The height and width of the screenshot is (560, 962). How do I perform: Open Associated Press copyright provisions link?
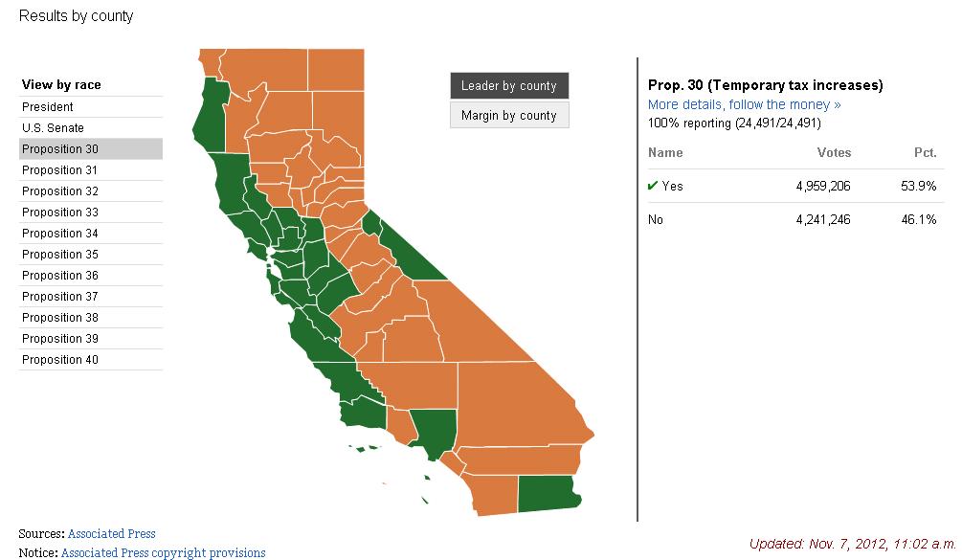(x=163, y=552)
